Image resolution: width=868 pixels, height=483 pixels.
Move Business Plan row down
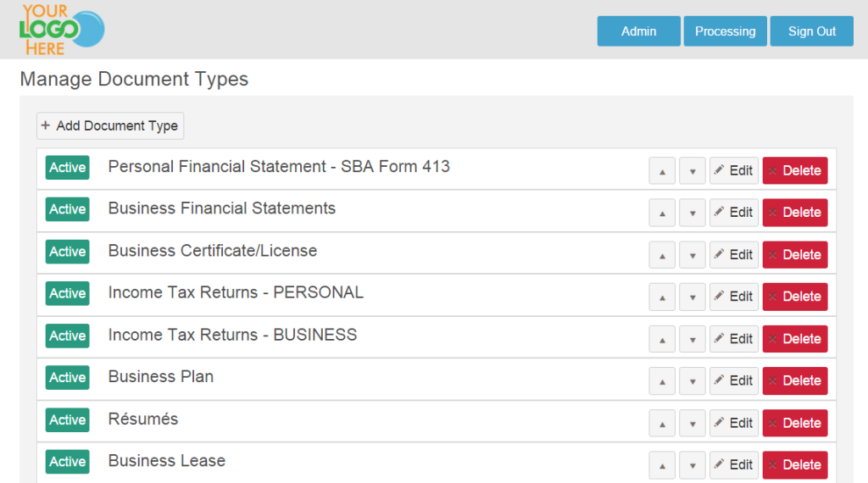click(692, 380)
